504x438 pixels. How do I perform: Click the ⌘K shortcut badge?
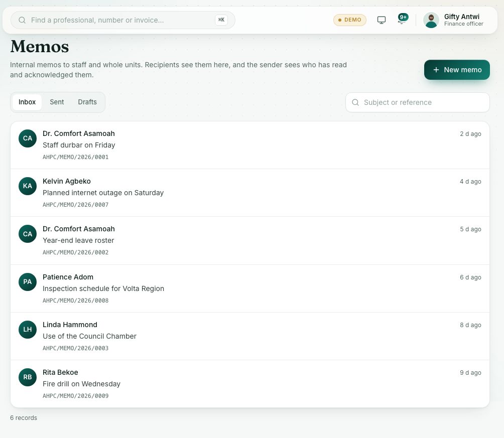point(221,20)
